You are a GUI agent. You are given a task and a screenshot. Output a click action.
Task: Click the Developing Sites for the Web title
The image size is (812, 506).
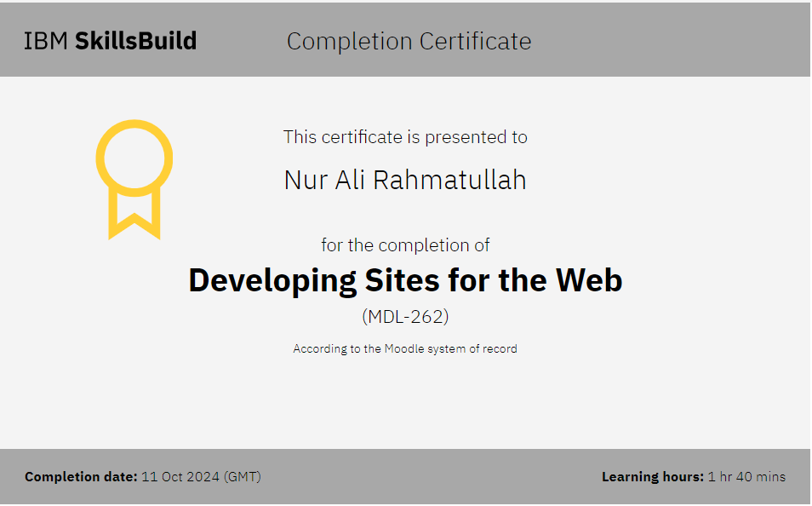coord(405,280)
